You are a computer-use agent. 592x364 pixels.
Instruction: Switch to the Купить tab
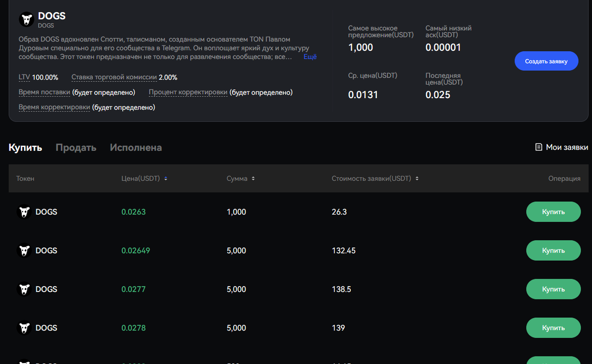(x=25, y=147)
